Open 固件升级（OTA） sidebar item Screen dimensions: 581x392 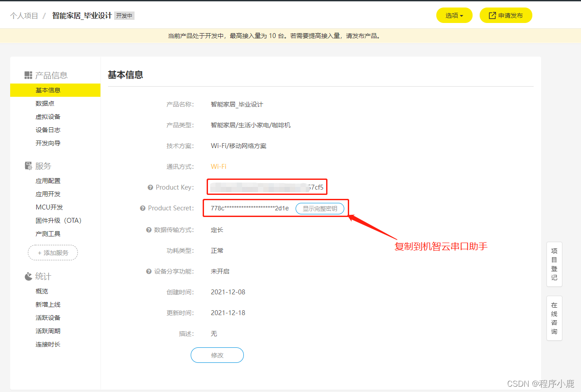coord(59,221)
